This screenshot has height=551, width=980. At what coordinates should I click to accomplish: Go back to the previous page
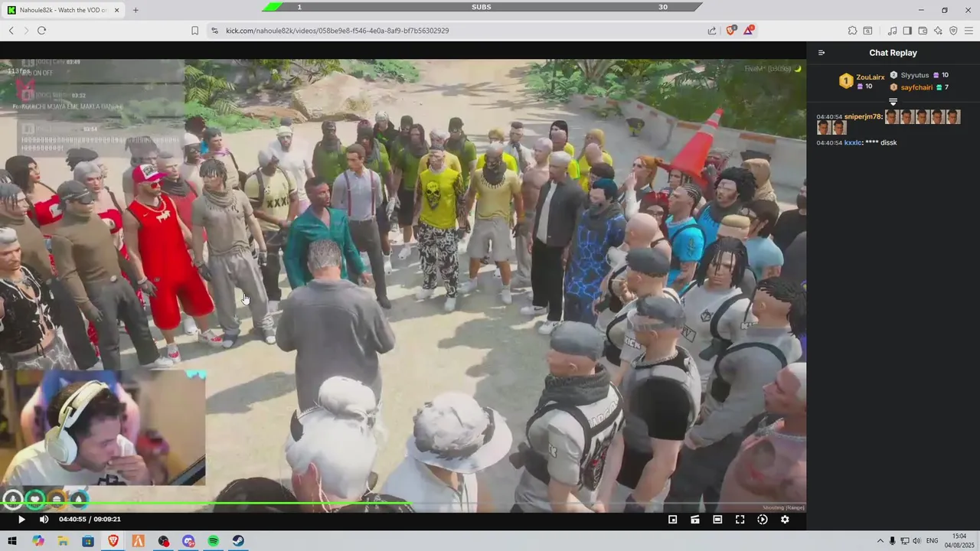click(x=11, y=31)
